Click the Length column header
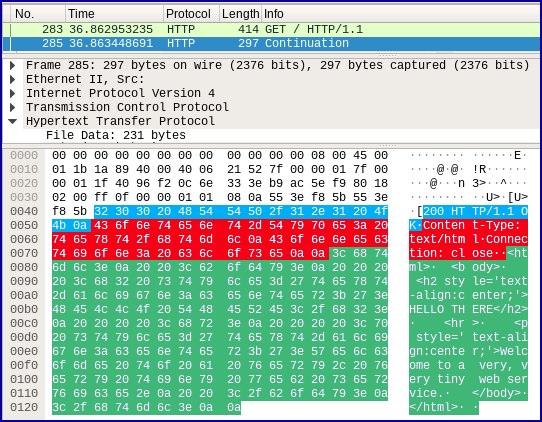This screenshot has width=542, height=422. click(x=241, y=14)
